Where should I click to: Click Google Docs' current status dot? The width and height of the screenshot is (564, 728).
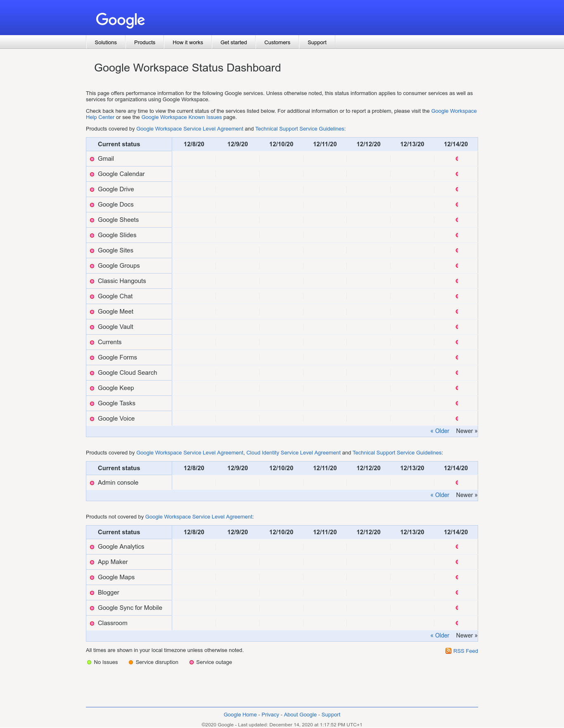click(92, 205)
